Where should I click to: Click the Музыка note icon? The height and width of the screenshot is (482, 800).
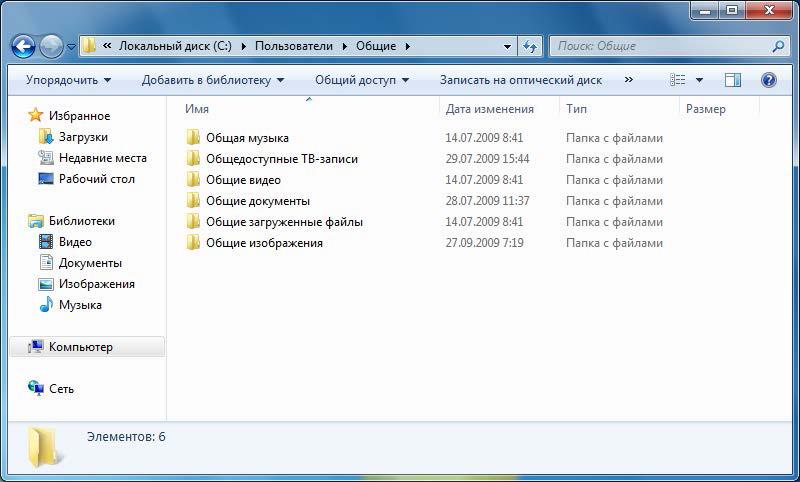pyautogui.click(x=46, y=305)
